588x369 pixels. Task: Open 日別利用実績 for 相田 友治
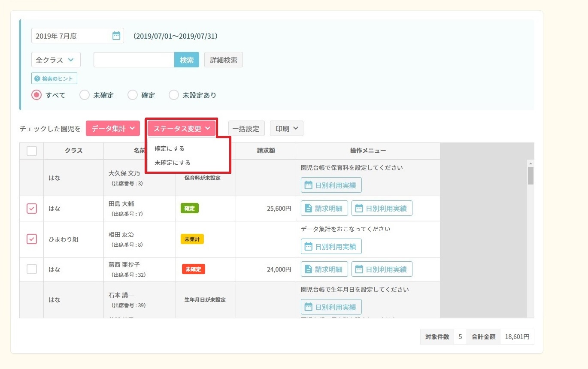pyautogui.click(x=331, y=247)
